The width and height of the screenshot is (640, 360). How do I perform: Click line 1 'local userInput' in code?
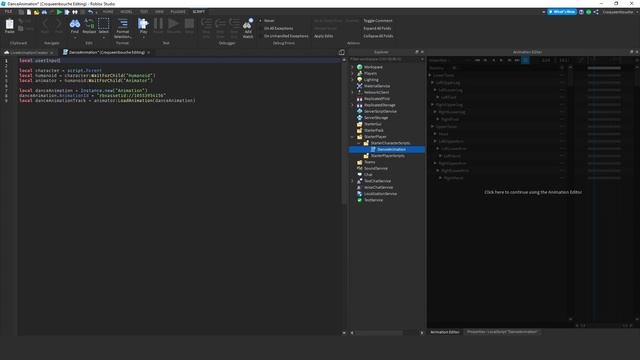click(x=40, y=60)
